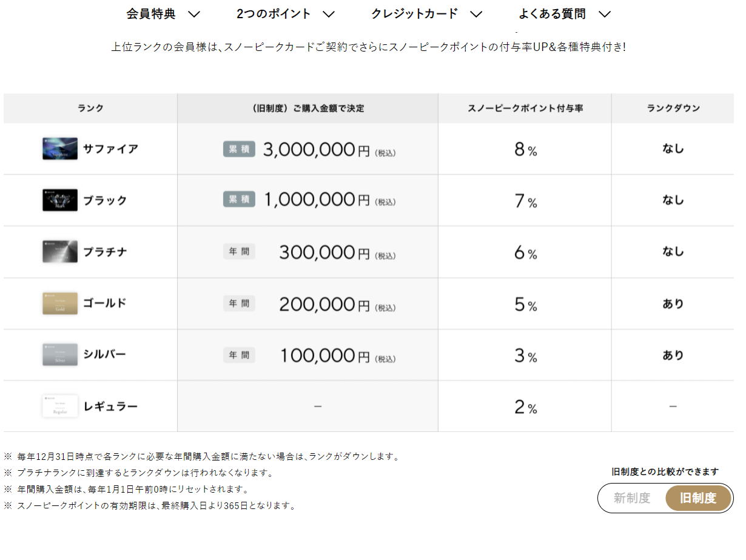Click なし in the サファイア row
This screenshot has width=746, height=560.
[x=673, y=149]
